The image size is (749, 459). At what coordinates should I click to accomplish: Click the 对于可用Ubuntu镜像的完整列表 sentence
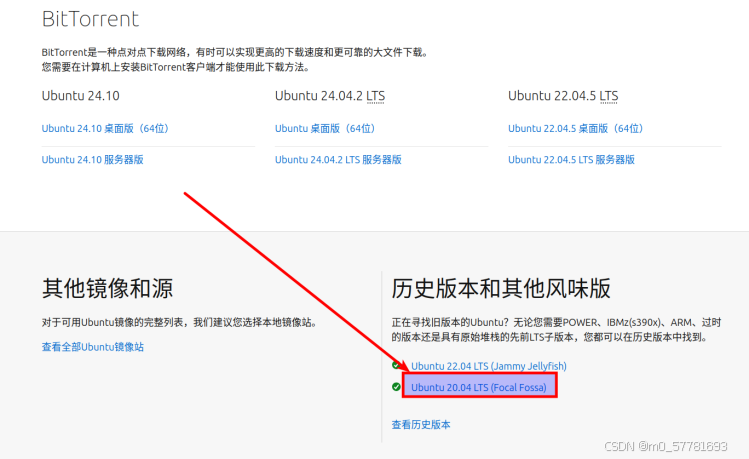tap(180, 322)
